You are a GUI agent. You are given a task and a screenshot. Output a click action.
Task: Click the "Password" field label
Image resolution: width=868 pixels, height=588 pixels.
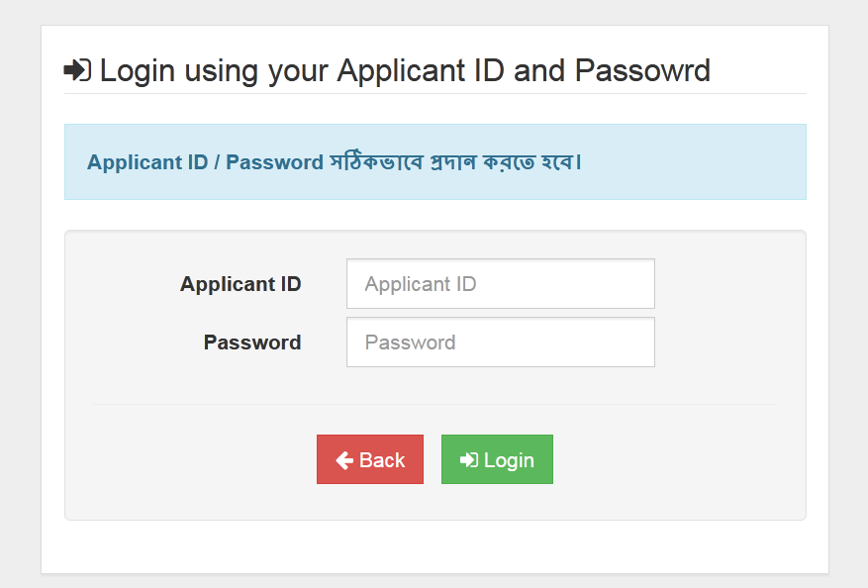252,343
